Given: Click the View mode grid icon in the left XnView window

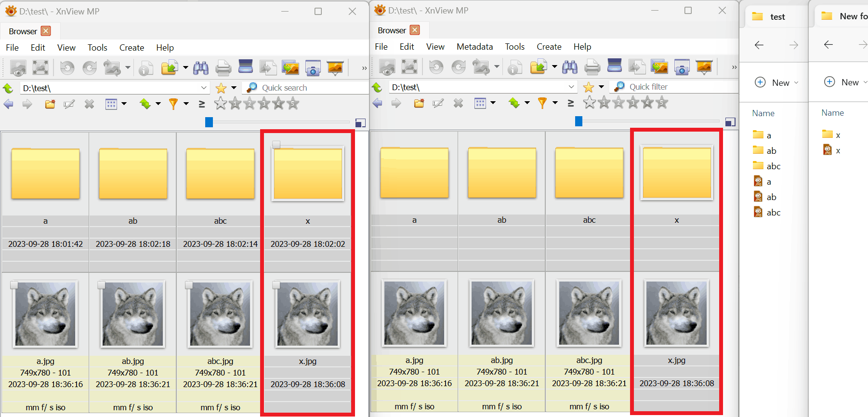Looking at the screenshot, I should (x=111, y=104).
